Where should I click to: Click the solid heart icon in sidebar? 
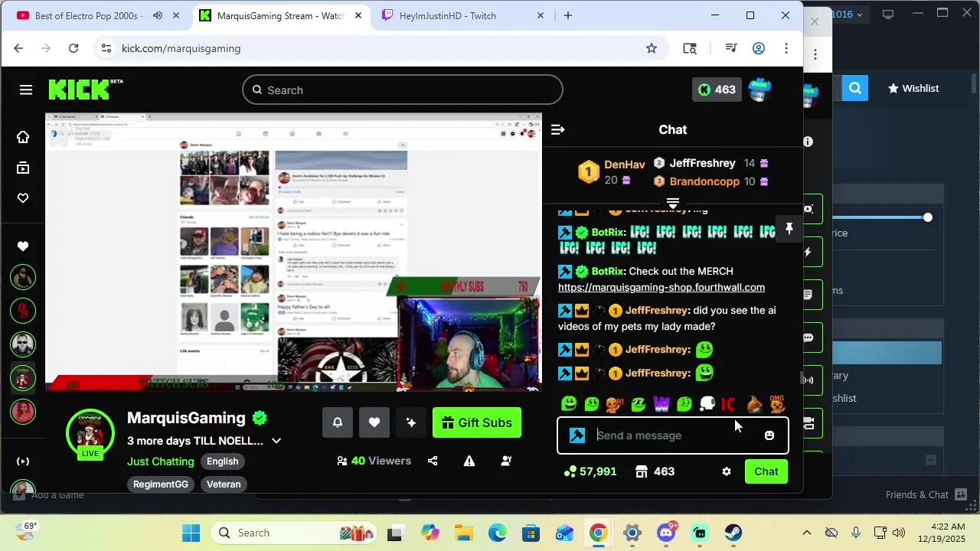click(23, 246)
